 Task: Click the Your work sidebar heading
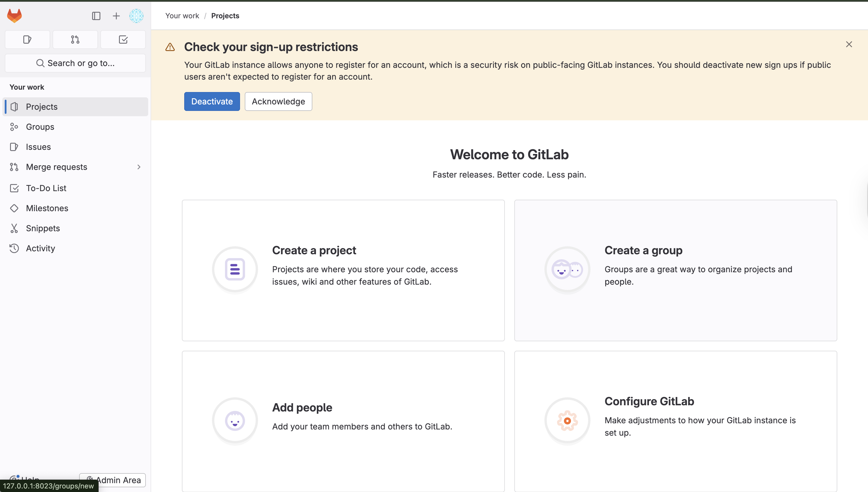click(27, 87)
